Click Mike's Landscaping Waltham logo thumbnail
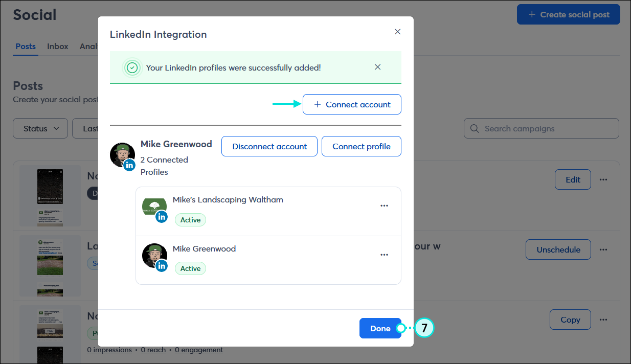Image resolution: width=631 pixels, height=364 pixels. point(154,206)
